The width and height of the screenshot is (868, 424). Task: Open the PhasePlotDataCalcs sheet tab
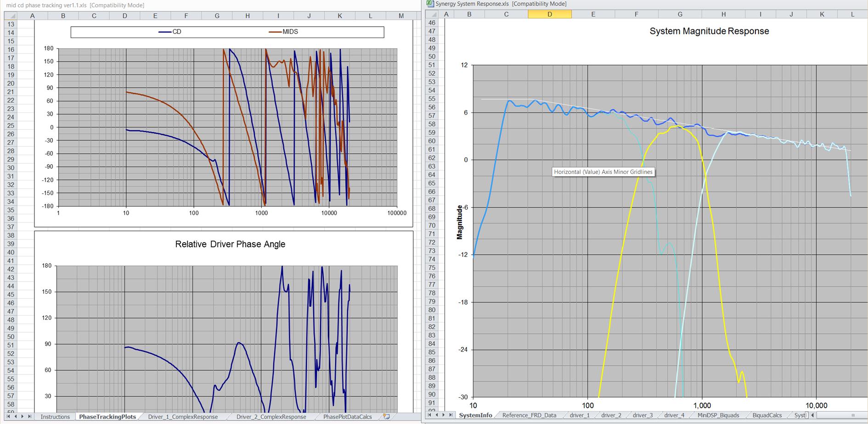(x=348, y=417)
